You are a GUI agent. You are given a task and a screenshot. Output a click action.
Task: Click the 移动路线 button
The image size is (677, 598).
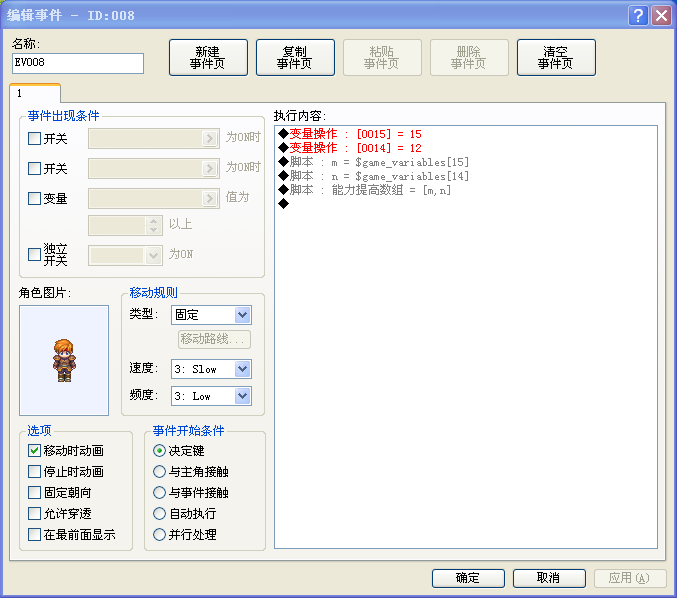(214, 339)
